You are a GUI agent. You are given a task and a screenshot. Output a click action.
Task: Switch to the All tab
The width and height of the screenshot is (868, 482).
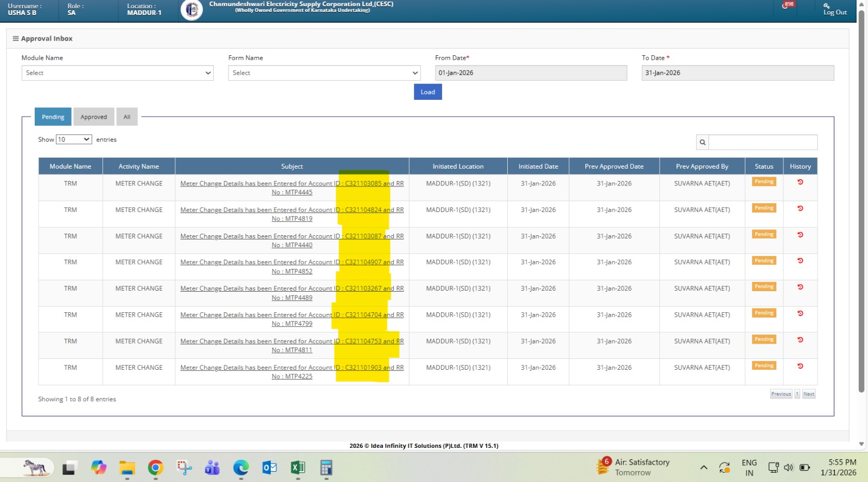point(127,117)
